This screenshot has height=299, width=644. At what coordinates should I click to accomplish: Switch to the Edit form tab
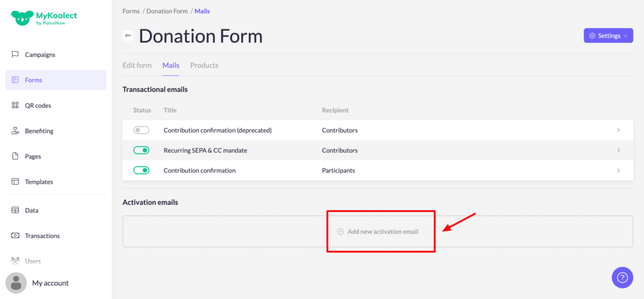click(136, 65)
